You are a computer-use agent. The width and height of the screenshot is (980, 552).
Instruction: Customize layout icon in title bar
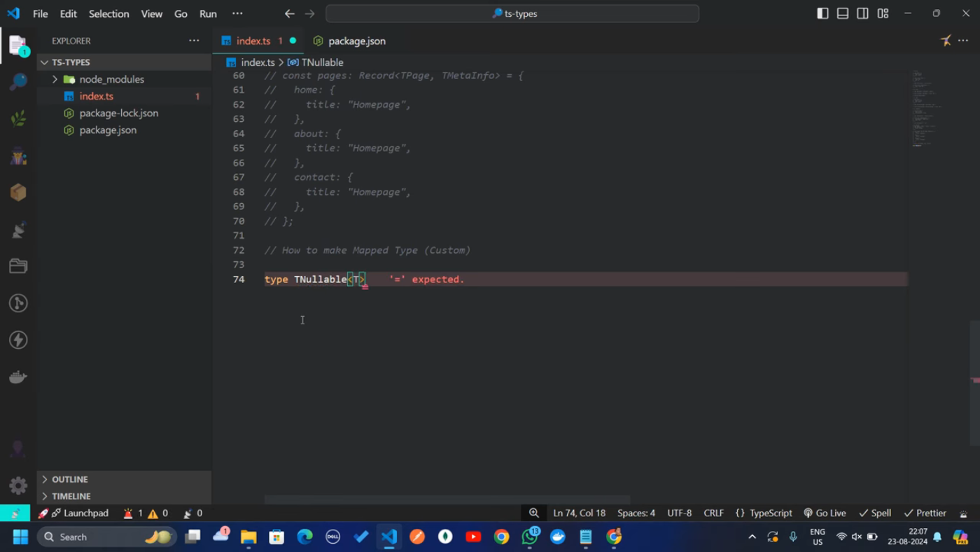(883, 13)
